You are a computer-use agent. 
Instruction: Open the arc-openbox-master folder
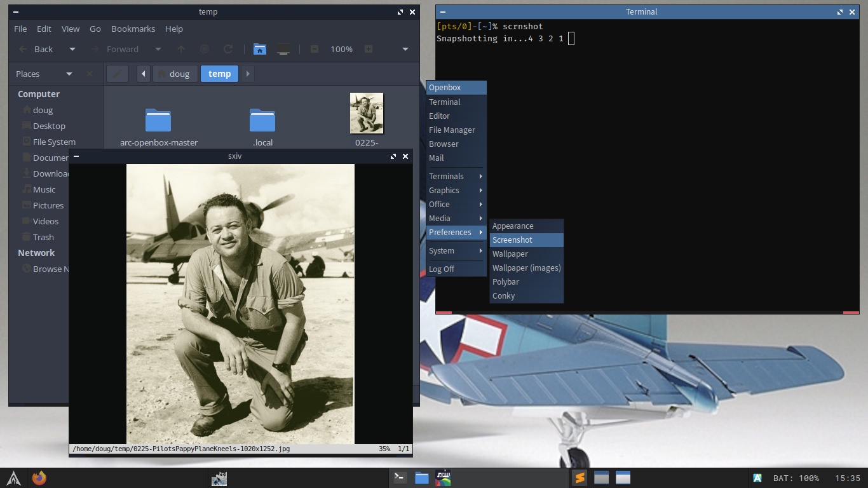tap(158, 121)
